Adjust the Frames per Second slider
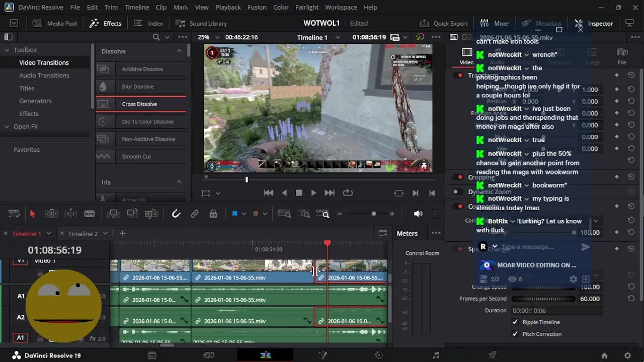This screenshot has height=362, width=644. click(543, 299)
